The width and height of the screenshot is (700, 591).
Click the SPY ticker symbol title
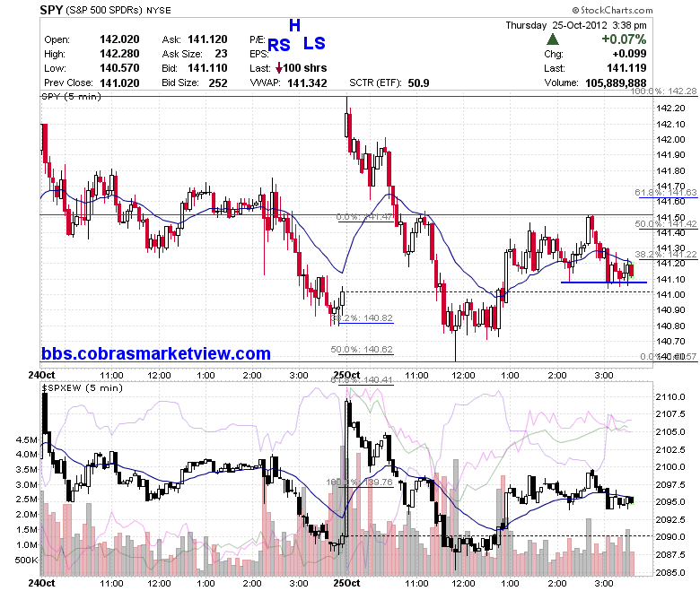[51, 10]
